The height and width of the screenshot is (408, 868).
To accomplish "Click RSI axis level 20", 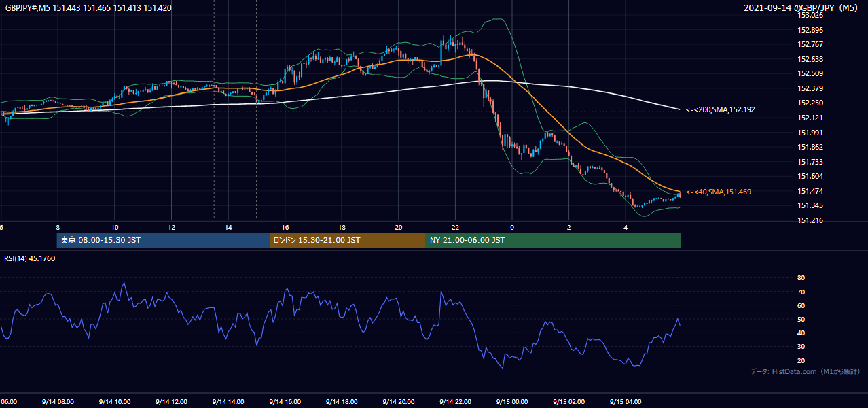I will point(801,360).
